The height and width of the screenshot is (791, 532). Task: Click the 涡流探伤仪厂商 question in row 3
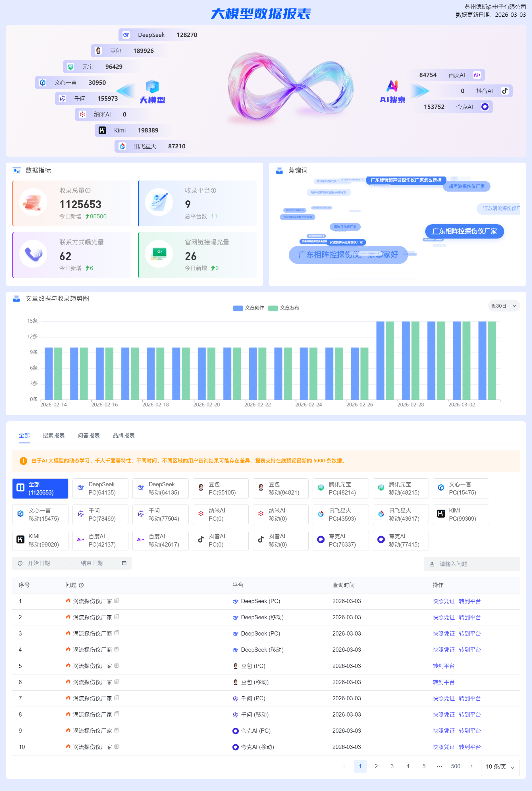[x=92, y=634]
